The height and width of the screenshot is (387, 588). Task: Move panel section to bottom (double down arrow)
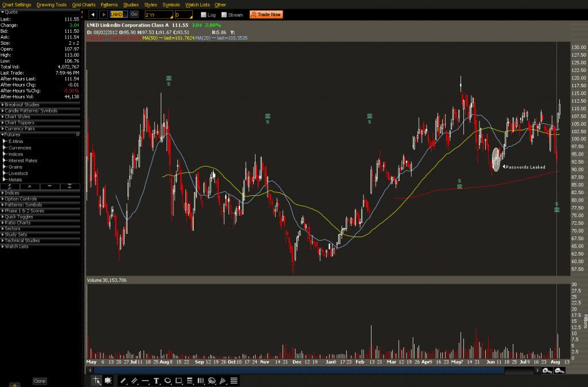pos(69,187)
